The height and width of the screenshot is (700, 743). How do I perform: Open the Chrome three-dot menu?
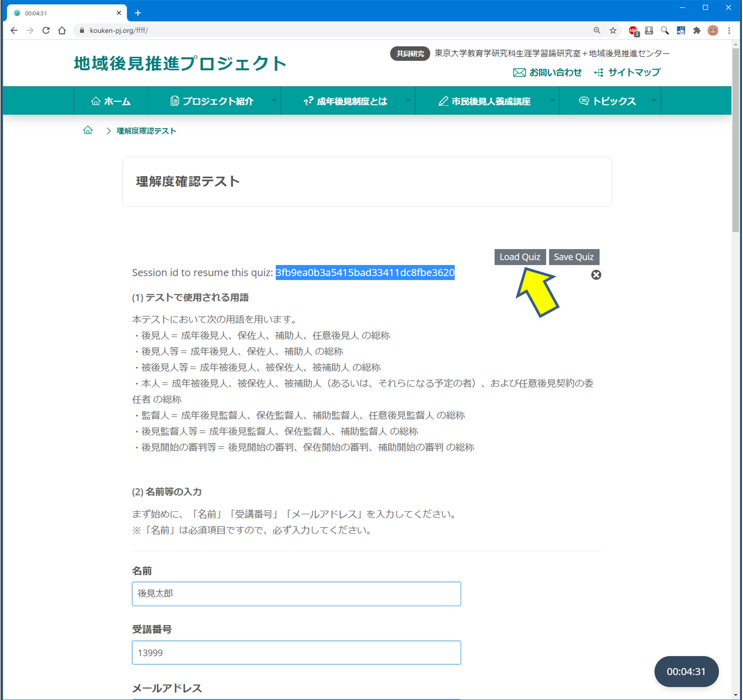[729, 30]
